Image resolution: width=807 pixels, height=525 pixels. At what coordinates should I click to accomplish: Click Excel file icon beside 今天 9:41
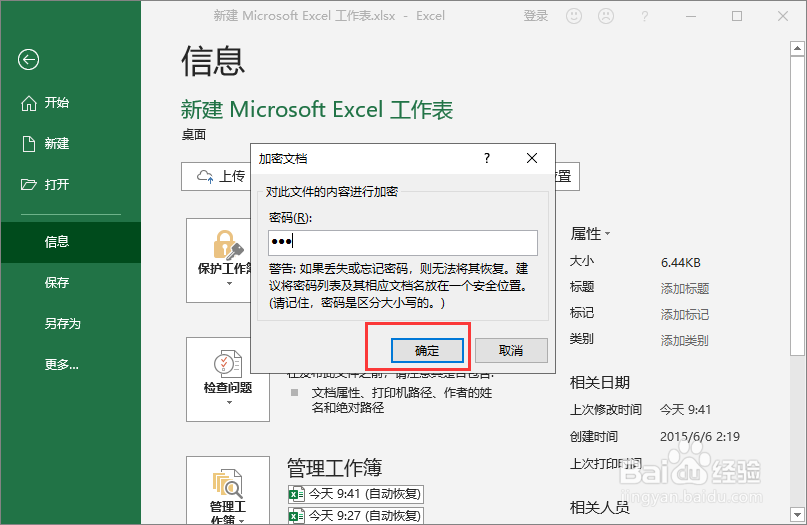(x=296, y=495)
